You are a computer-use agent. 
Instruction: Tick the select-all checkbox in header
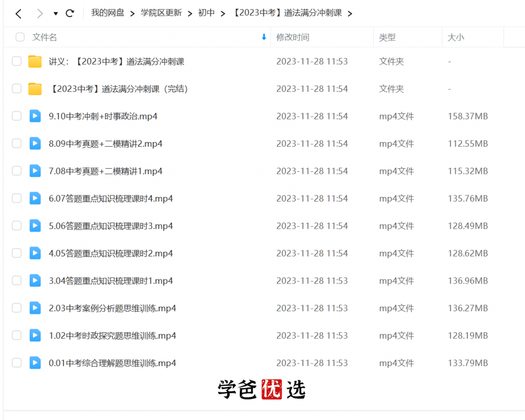pos(20,37)
